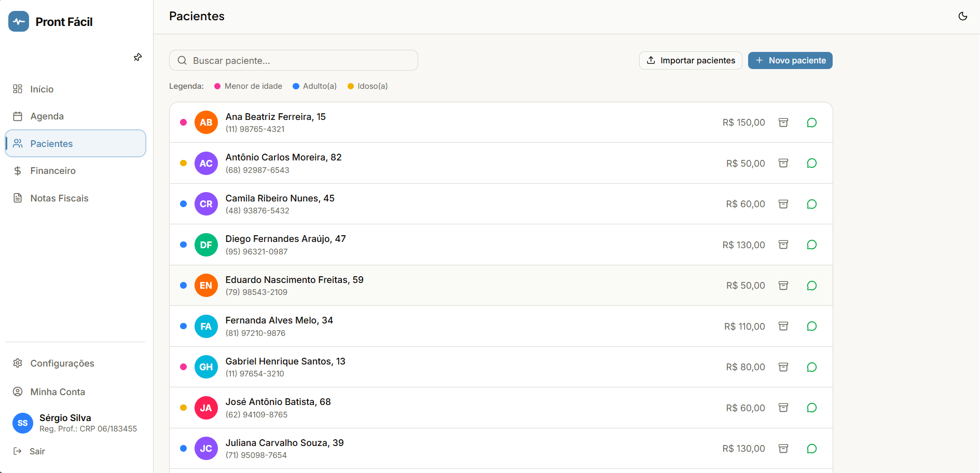
Task: Click the AC avatar of Antônio Carlos
Action: click(x=206, y=163)
